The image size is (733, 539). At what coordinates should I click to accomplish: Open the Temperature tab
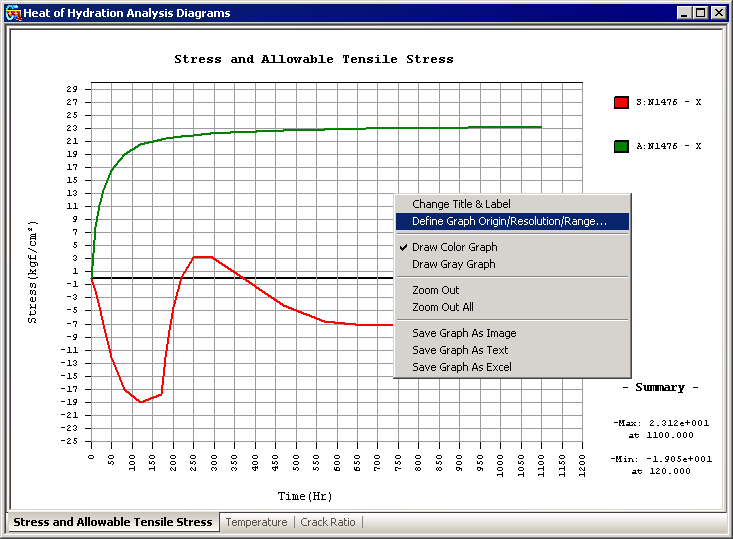(x=256, y=522)
